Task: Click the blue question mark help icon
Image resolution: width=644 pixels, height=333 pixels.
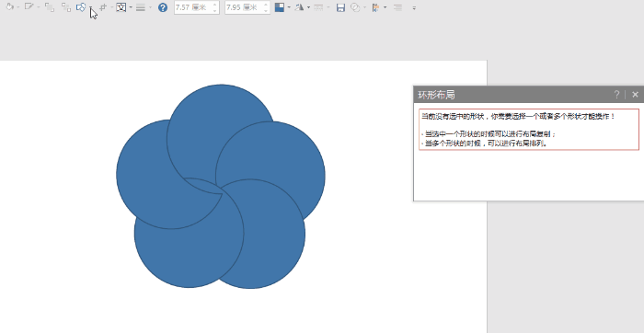Action: point(163,7)
